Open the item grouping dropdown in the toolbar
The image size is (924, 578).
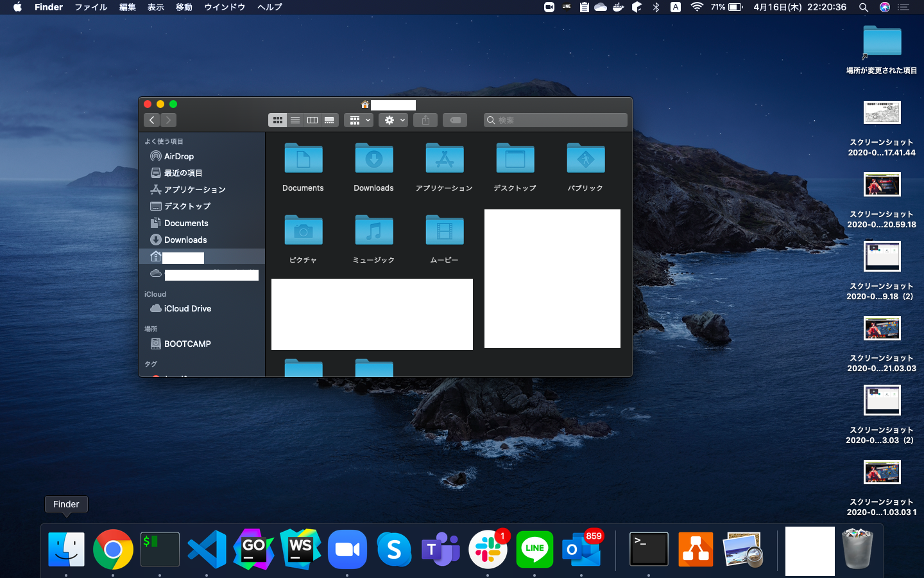[x=358, y=119]
